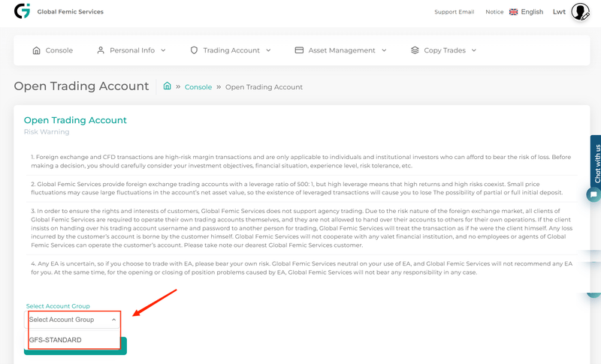The width and height of the screenshot is (601, 364).
Task: Click the Console house icon in navigation
Action: coord(36,50)
